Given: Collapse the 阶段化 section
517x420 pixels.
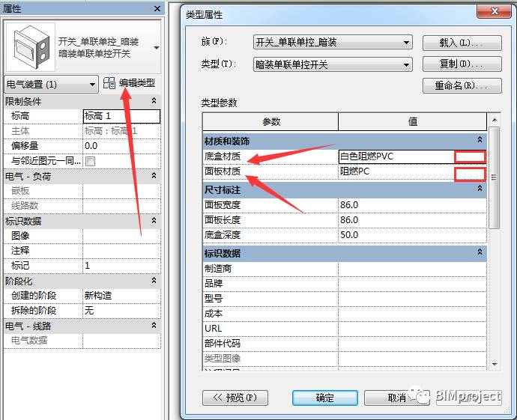Looking at the screenshot, I should point(154,280).
